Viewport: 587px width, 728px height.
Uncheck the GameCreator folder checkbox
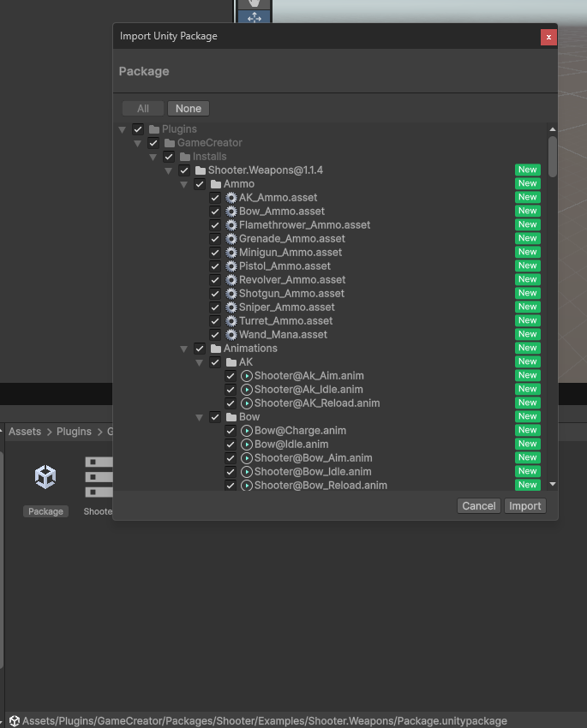tap(153, 143)
